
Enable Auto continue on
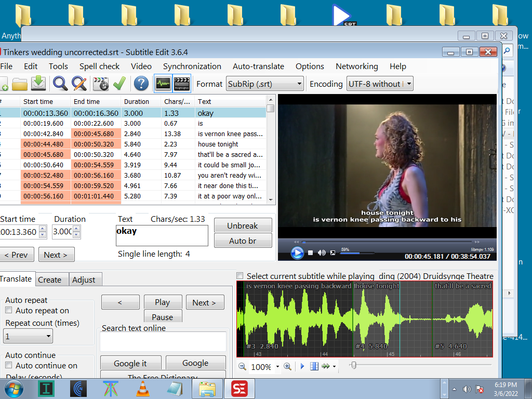click(9, 365)
